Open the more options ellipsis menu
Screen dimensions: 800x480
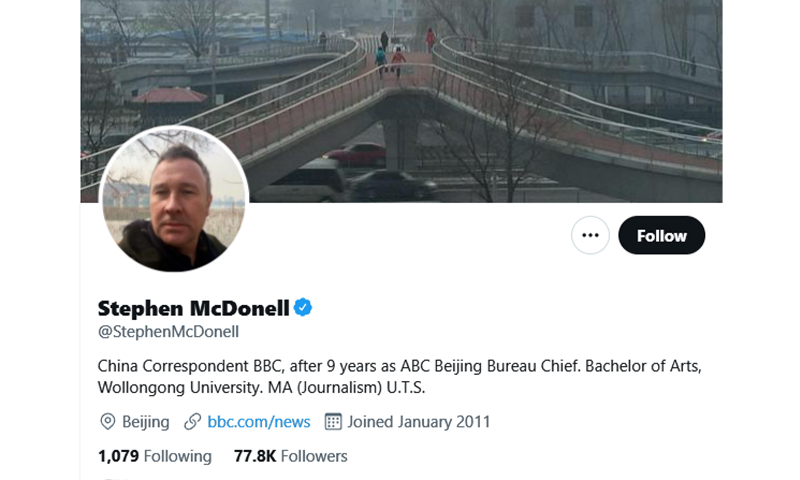coord(590,236)
